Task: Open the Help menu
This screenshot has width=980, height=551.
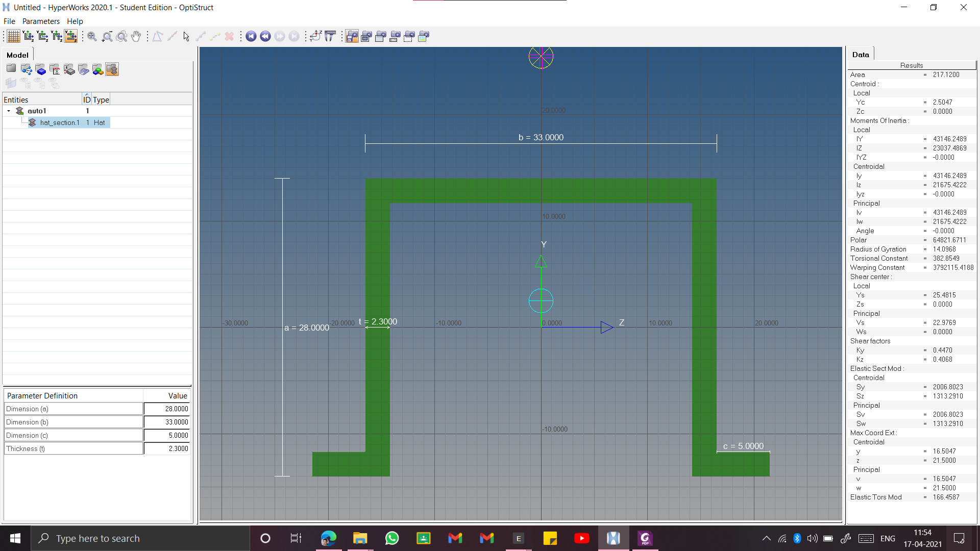Action: pos(75,21)
